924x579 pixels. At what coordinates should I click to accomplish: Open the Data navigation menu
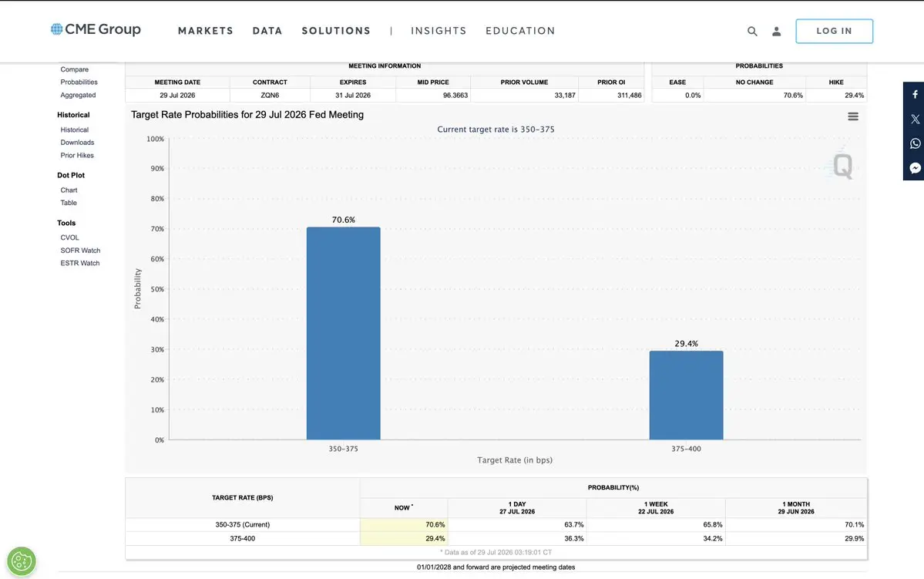point(267,31)
